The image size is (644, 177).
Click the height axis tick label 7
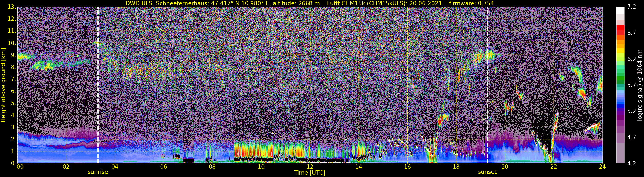[x=13, y=79]
